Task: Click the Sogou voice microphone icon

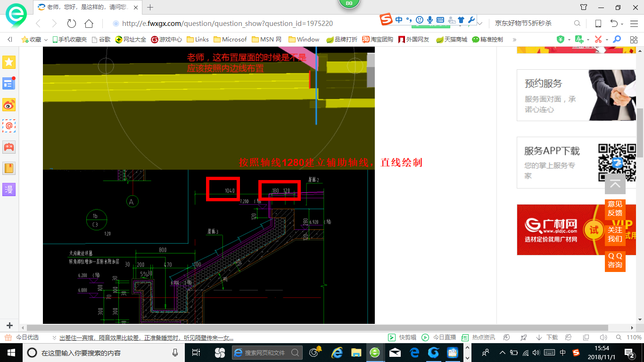Action: [x=430, y=20]
